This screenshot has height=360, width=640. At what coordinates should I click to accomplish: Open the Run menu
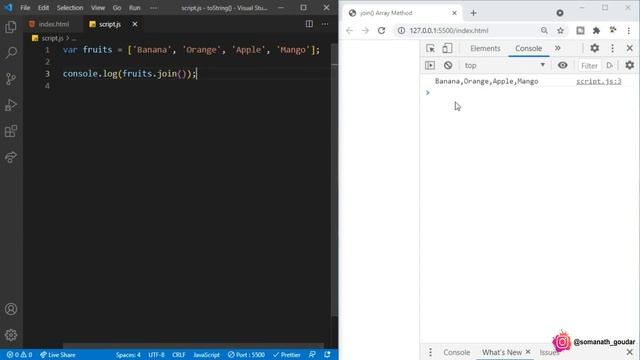point(135,8)
